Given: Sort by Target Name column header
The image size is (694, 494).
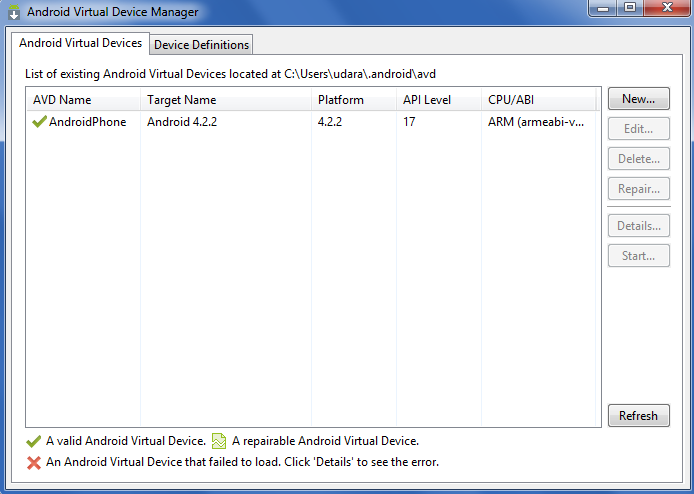Looking at the screenshot, I should (x=226, y=100).
